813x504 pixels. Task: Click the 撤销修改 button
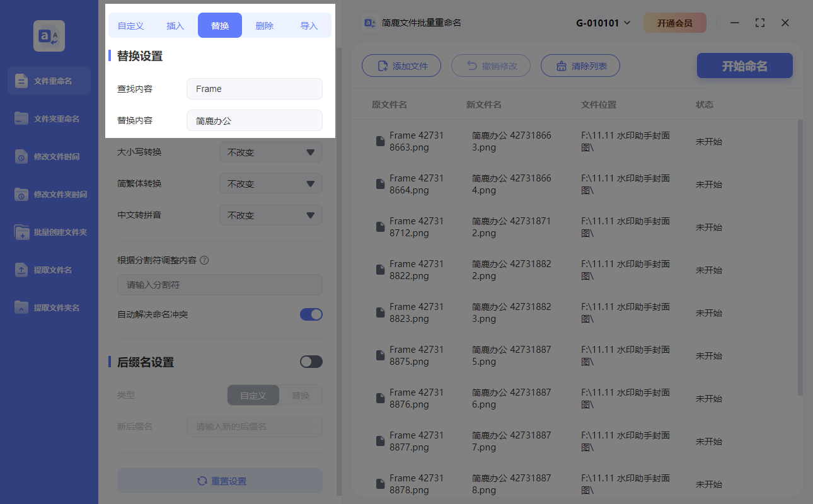[491, 66]
